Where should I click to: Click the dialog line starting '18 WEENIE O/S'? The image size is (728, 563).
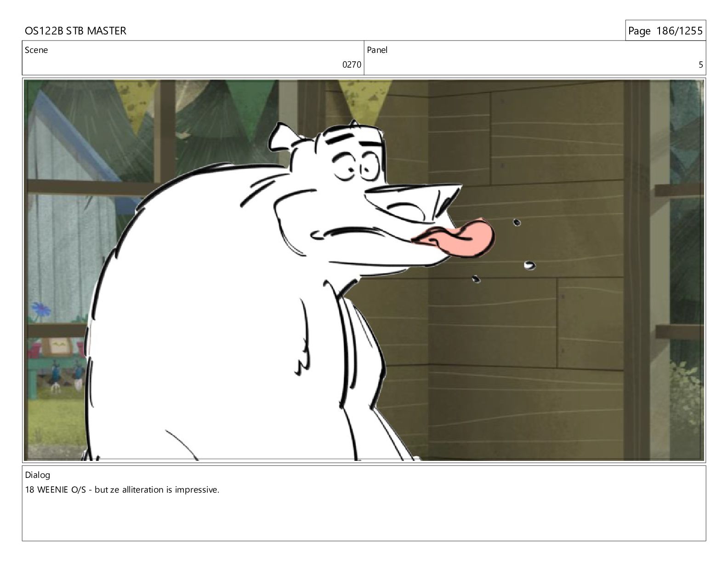tap(122, 490)
